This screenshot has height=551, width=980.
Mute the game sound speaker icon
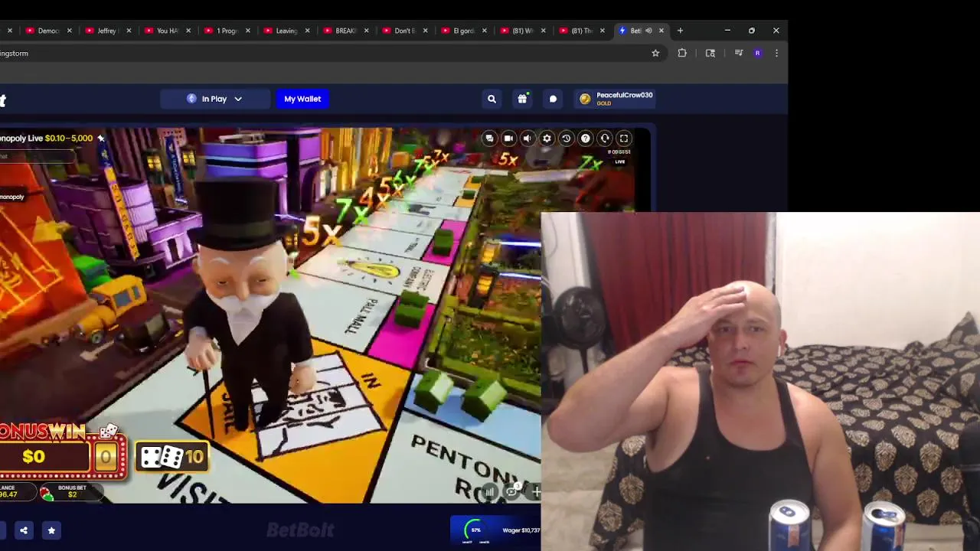[528, 139]
